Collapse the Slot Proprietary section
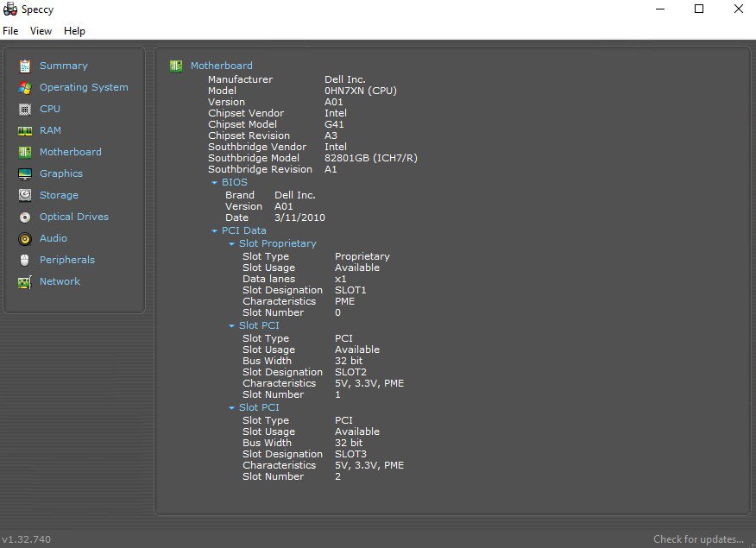Image resolution: width=756 pixels, height=548 pixels. [231, 244]
